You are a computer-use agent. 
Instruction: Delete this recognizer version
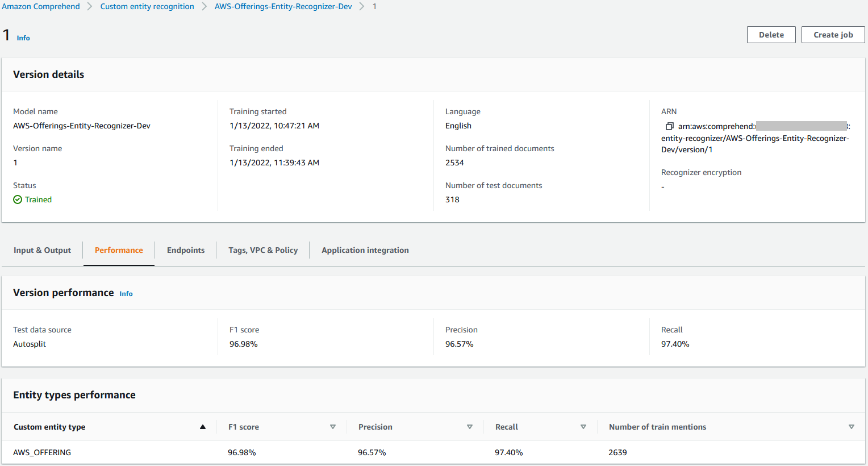coord(771,35)
